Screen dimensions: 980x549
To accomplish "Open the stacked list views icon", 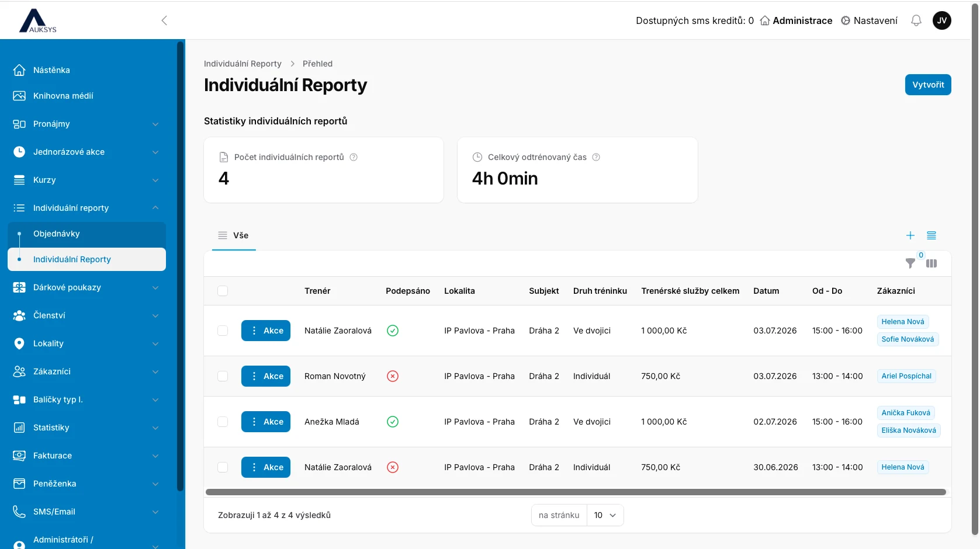I will pos(931,235).
